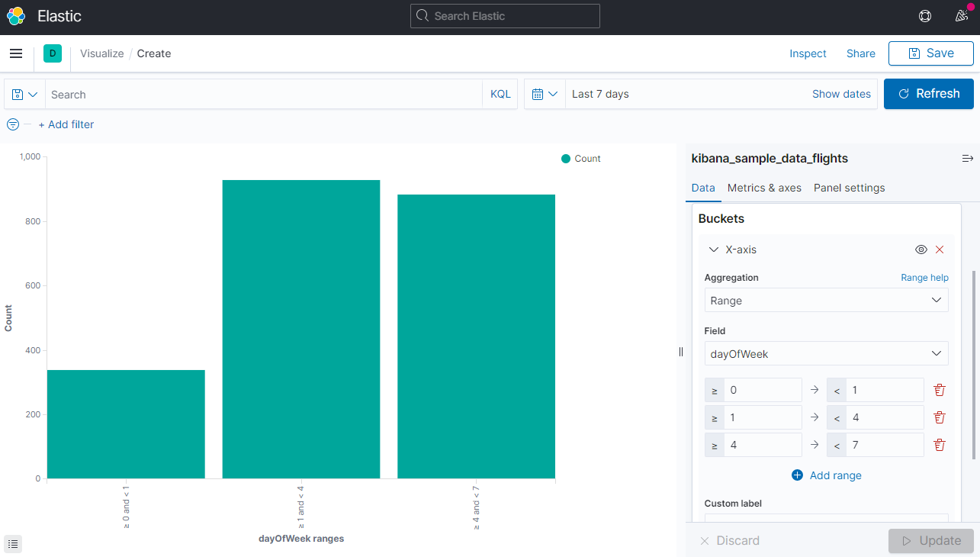This screenshot has height=557, width=980.
Task: Open the saved query menu icon
Action: pos(25,95)
